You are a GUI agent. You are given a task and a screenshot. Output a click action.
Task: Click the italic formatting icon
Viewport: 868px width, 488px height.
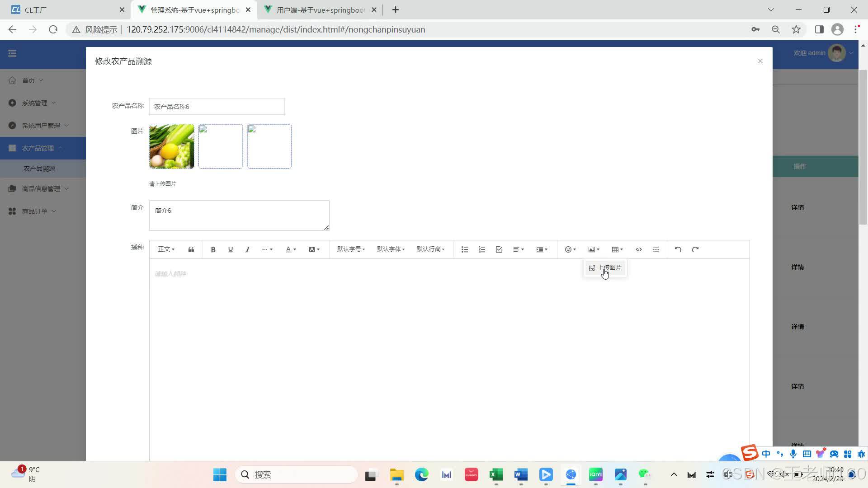tap(247, 249)
